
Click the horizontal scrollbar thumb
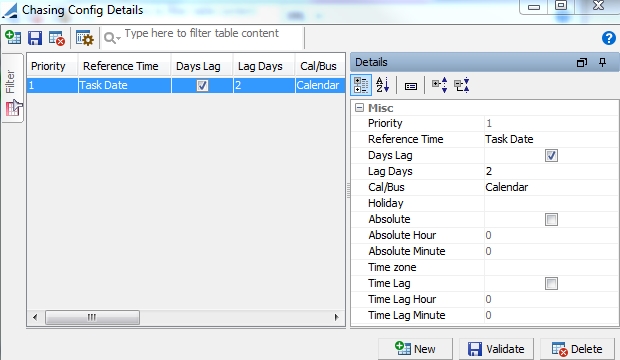pos(92,317)
